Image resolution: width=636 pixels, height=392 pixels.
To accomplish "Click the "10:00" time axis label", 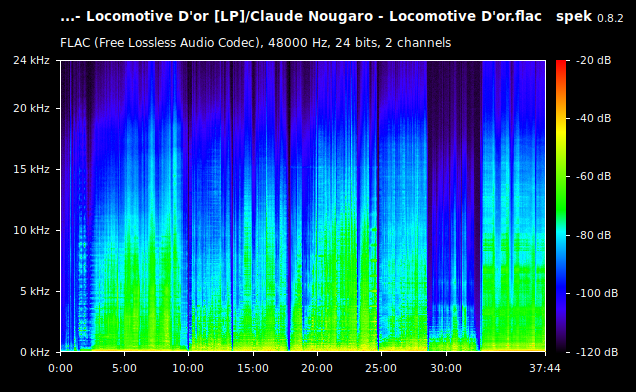I will pyautogui.click(x=188, y=368).
